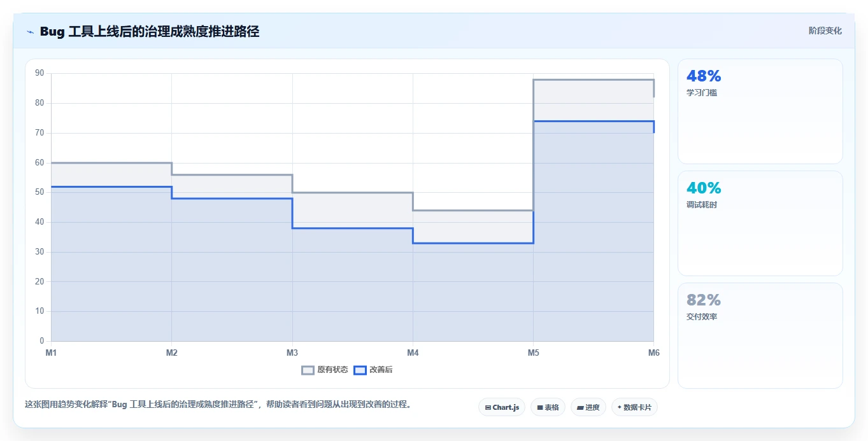
Task: Click the trend icon beside the Bug title
Action: [30, 32]
